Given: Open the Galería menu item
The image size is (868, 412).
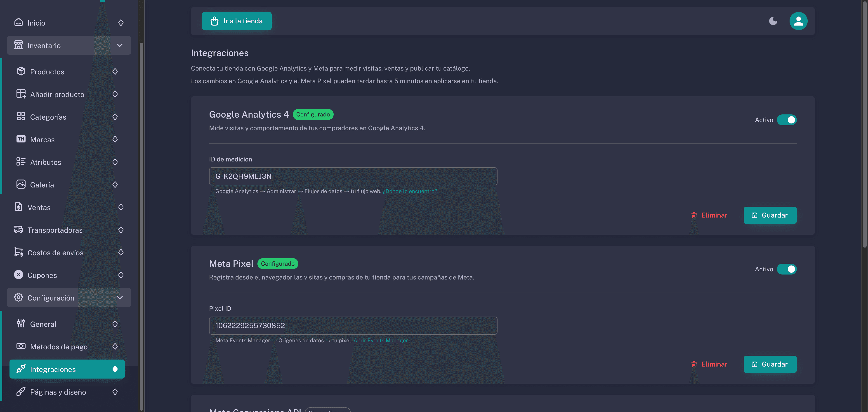Looking at the screenshot, I should [67, 185].
